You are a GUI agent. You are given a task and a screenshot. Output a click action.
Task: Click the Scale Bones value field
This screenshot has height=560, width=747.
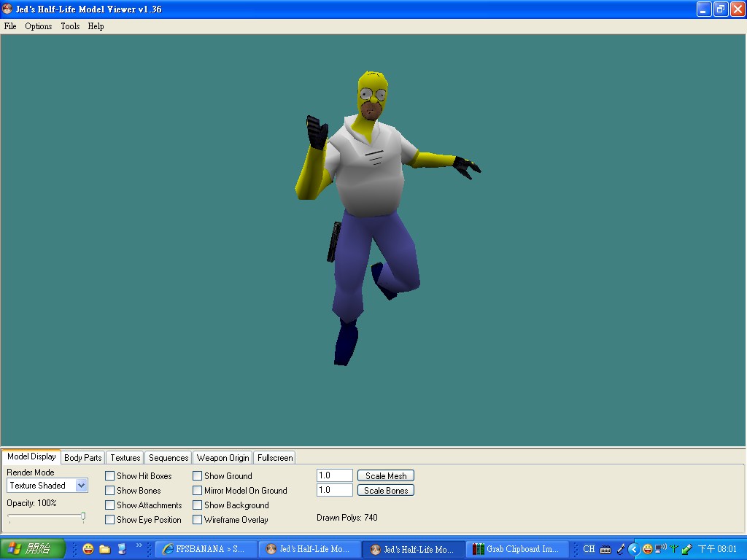334,490
